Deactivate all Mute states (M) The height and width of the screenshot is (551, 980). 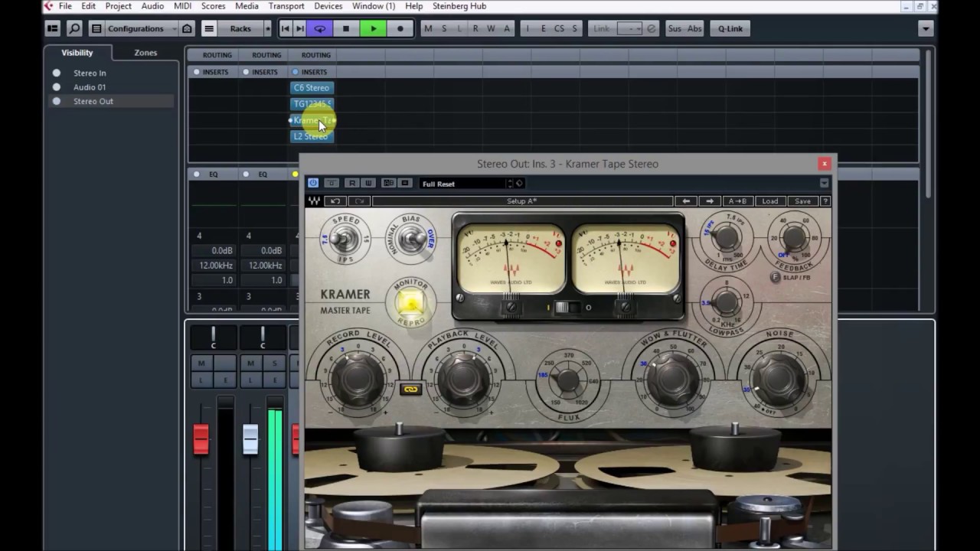click(x=428, y=28)
